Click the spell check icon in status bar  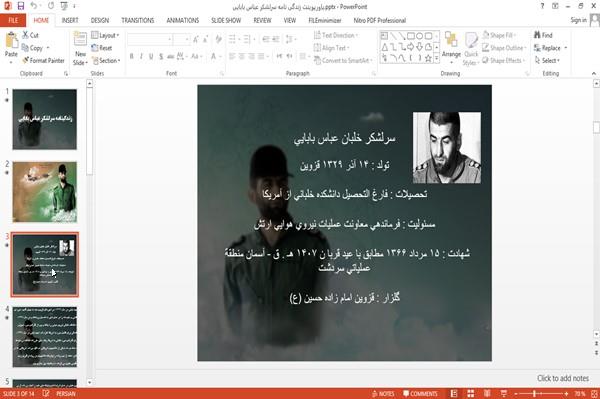[46, 393]
